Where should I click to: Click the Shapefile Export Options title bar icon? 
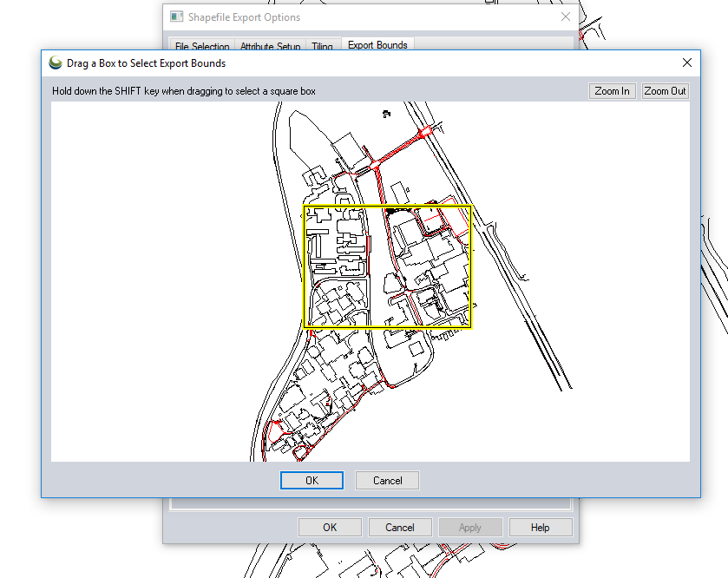[177, 16]
